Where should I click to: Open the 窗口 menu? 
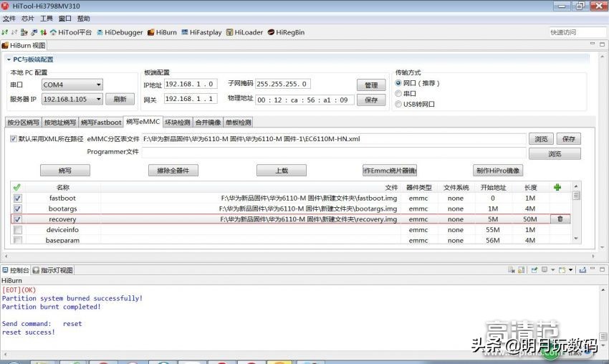pos(65,18)
